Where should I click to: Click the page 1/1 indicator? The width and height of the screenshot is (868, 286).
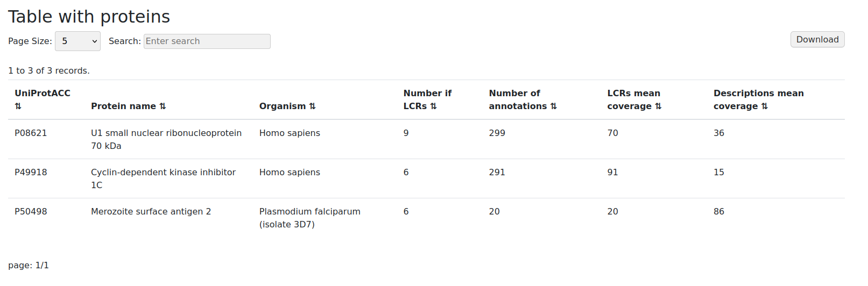point(29,266)
